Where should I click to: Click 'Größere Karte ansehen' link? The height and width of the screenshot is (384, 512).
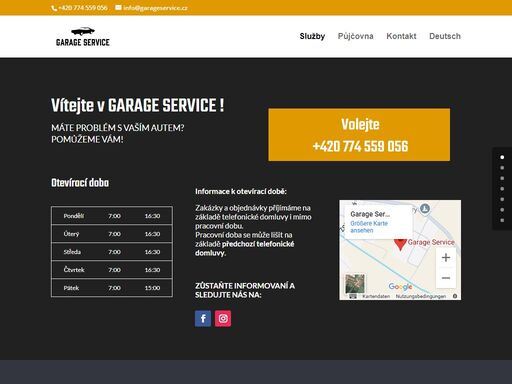point(369,227)
